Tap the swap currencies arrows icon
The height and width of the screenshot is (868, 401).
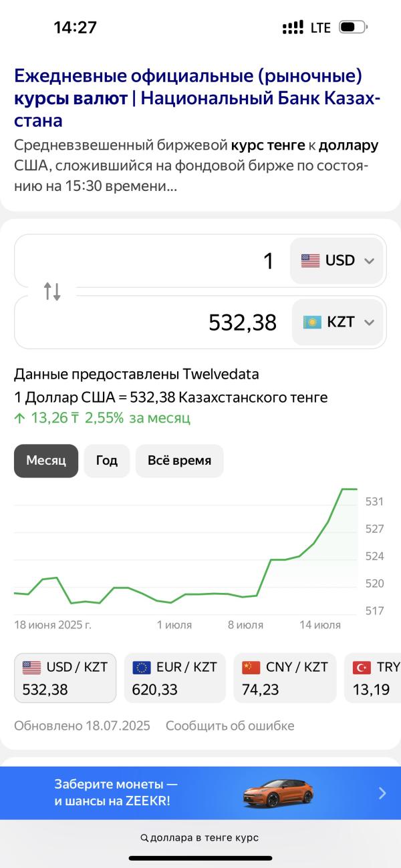52,291
